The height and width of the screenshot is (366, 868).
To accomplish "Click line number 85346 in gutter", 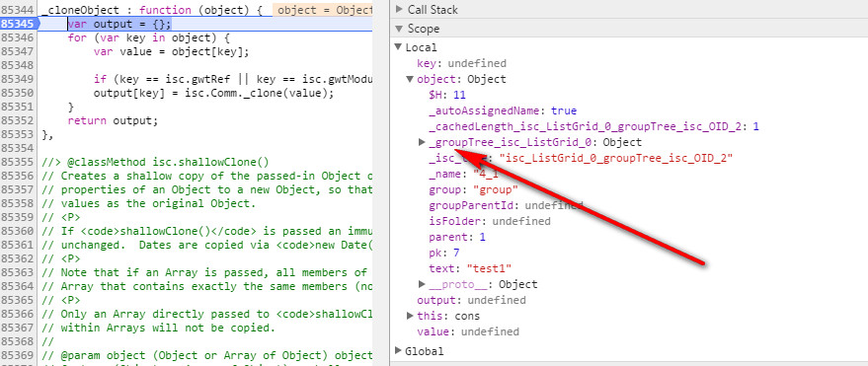I will point(18,38).
